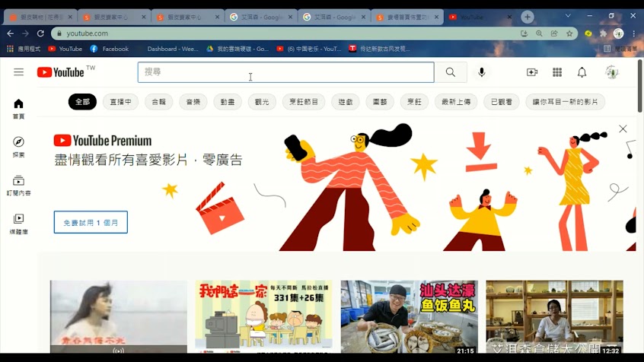Open the Chrome profile avatar

tap(618, 33)
